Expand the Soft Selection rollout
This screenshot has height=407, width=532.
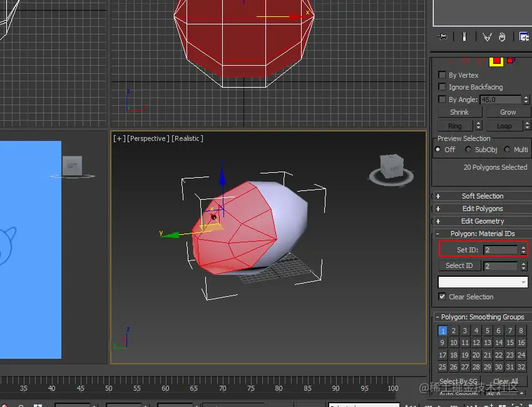tap(482, 196)
